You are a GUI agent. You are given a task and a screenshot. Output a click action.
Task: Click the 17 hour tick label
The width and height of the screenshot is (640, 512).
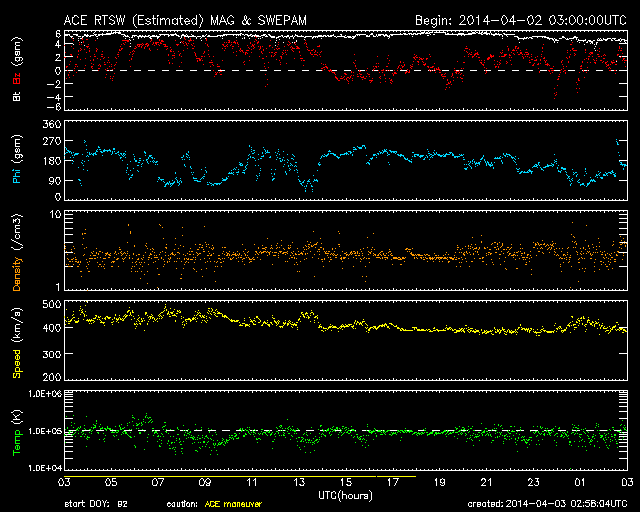click(391, 482)
